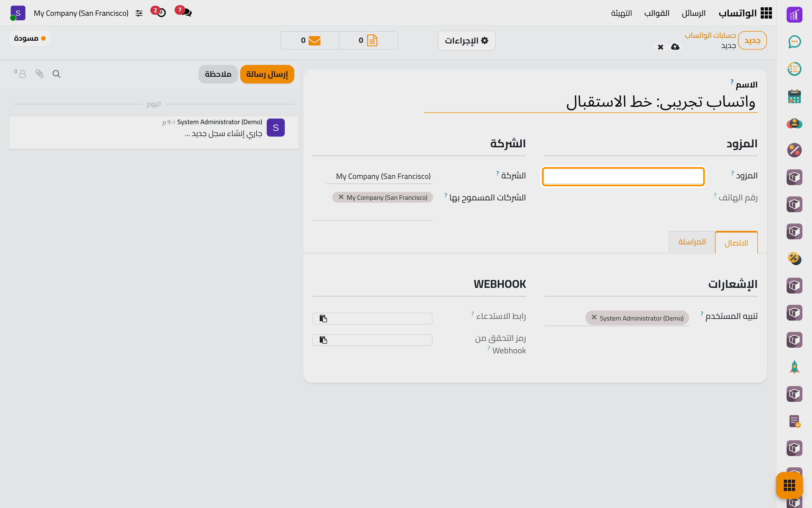The height and width of the screenshot is (508, 812).
Task: Open the purple chart dashboard sidebar app
Action: [x=794, y=15]
